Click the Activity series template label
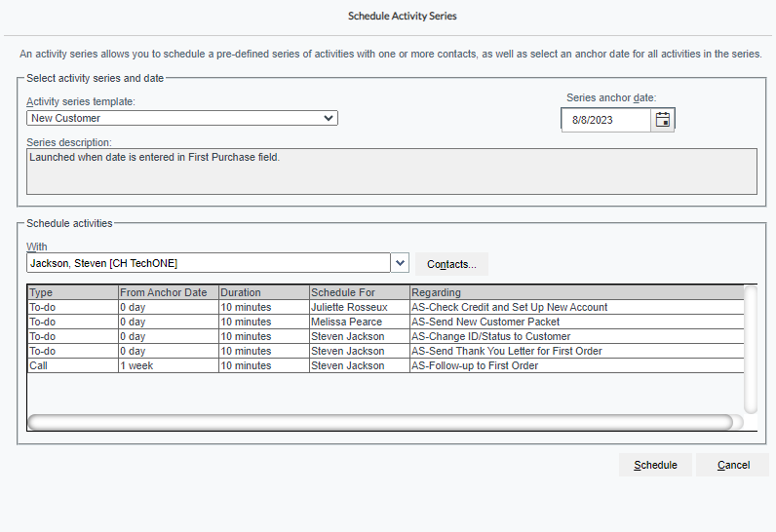This screenshot has height=532, width=776. coord(81,101)
